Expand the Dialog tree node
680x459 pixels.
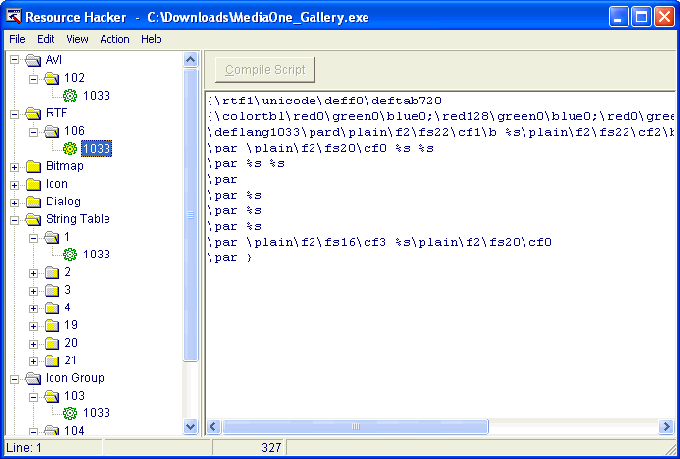tap(14, 203)
